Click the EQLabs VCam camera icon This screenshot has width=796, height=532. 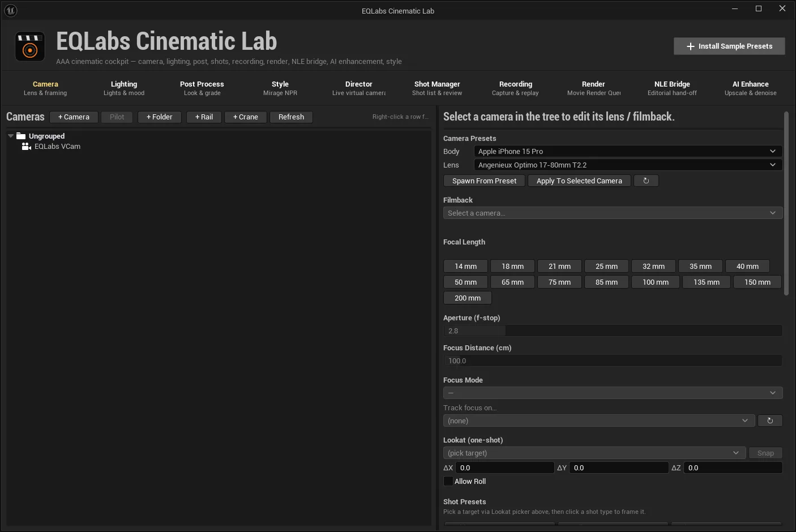[x=26, y=146]
